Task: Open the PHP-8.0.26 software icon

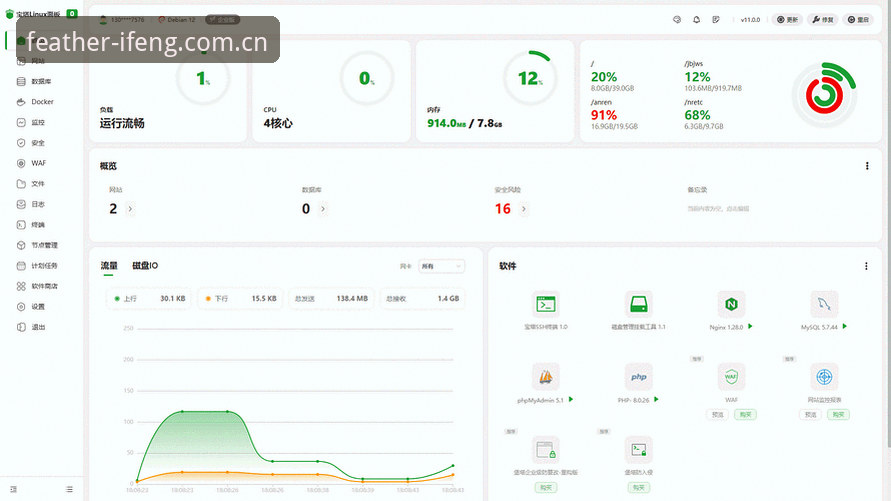Action: (639, 377)
